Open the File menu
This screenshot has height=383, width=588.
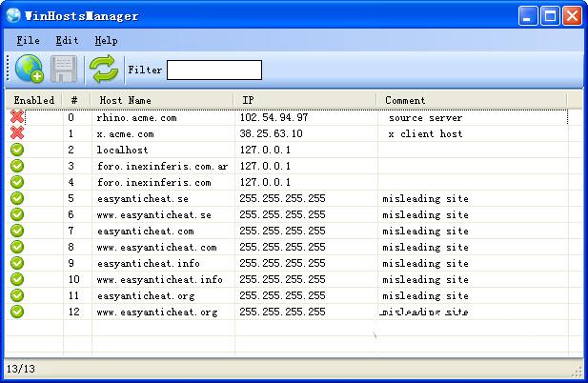[x=28, y=41]
